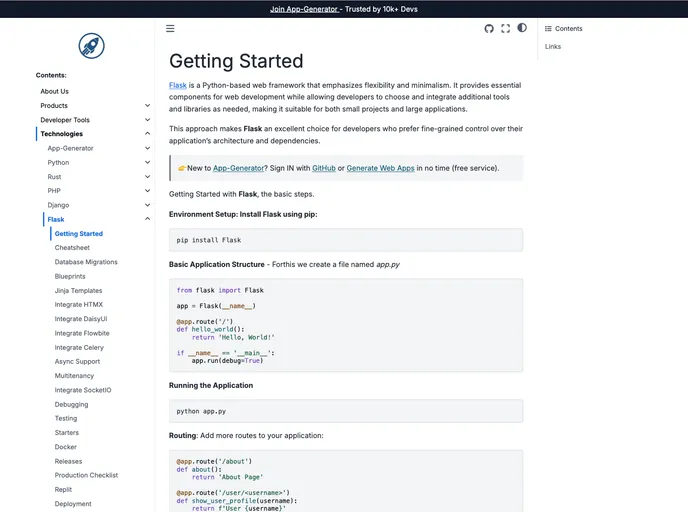Open Products in the sidebar
The width and height of the screenshot is (688, 512).
coord(54,106)
